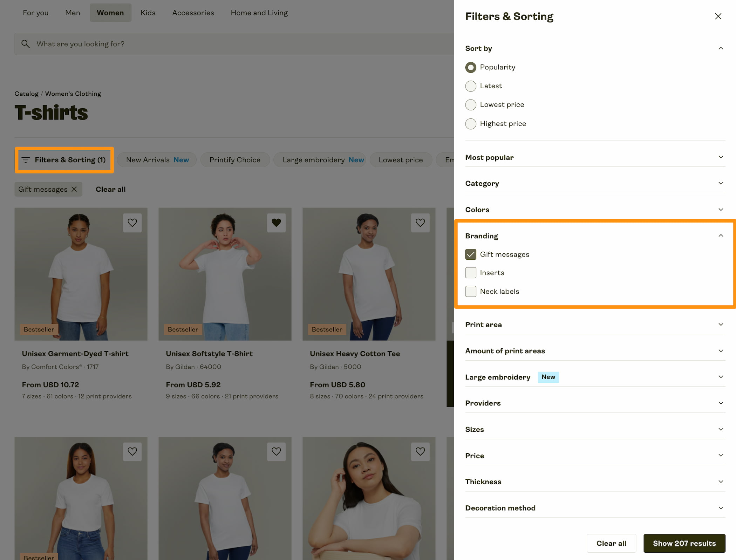The width and height of the screenshot is (736, 560).
Task: Select Popularity sort option
Action: (x=471, y=67)
